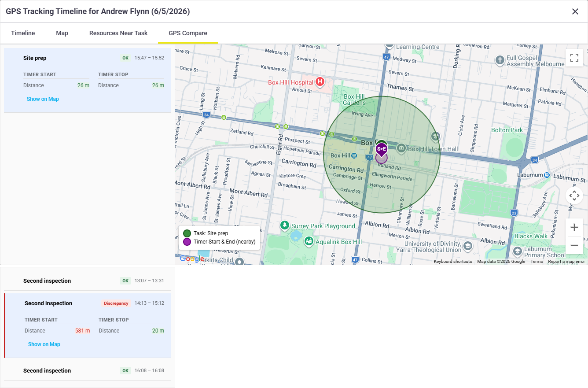Toggle fullscreen map view
The height and width of the screenshot is (388, 588).
574,58
